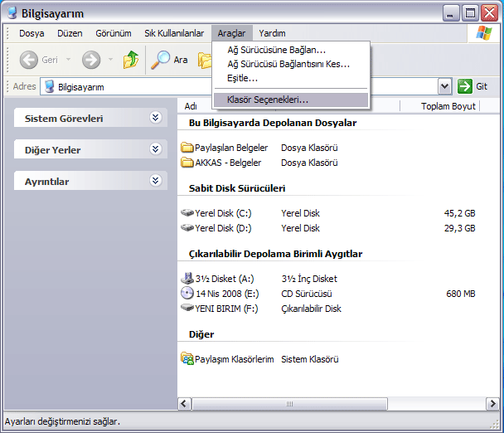504x433 pixels.
Task: Click the Up folder icon in toolbar
Action: point(131,60)
